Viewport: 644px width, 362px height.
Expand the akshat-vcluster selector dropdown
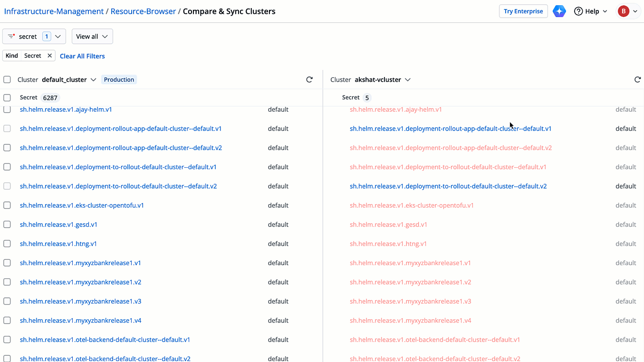click(x=407, y=80)
